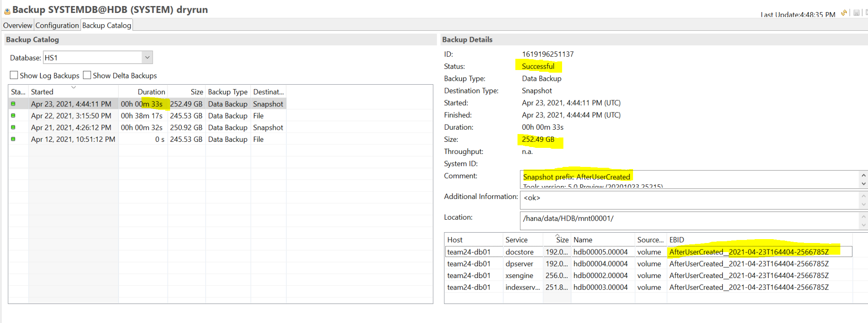868x323 pixels.
Task: Click the sort chevron above Started column
Action: pos(74,87)
